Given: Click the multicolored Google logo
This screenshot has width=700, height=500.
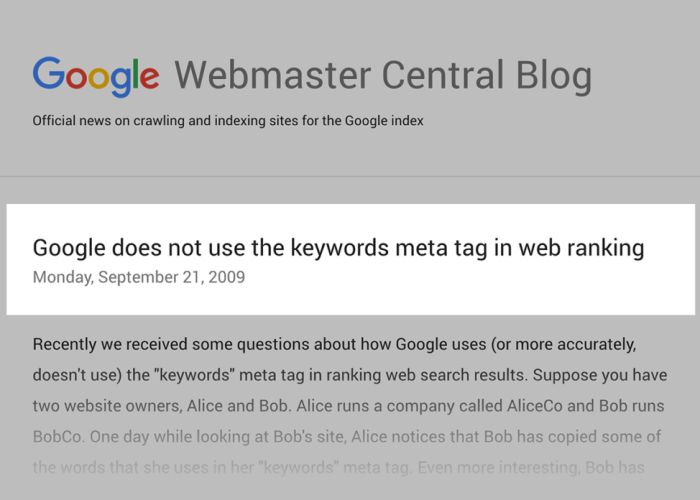Looking at the screenshot, I should [x=96, y=76].
